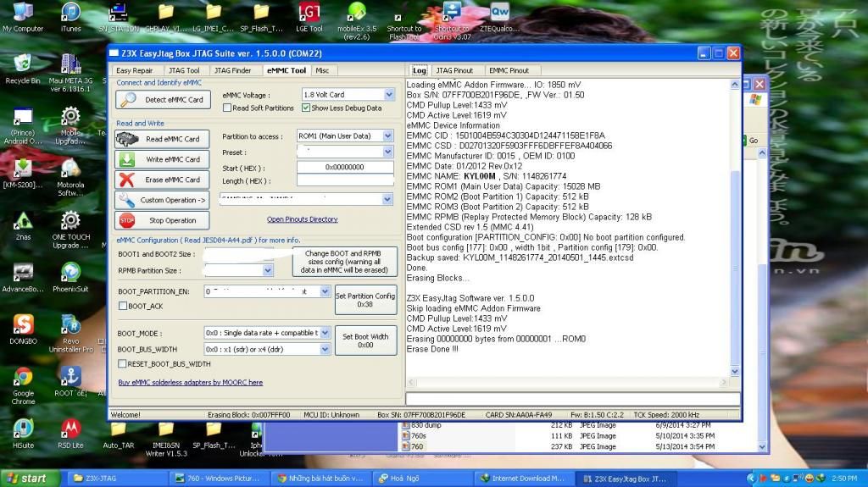Open Buy eMMC solderless adapters link
The width and height of the screenshot is (868, 487).
[x=191, y=383]
